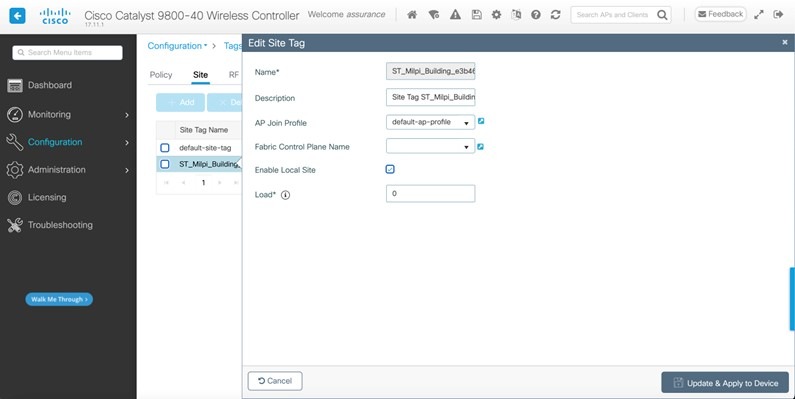
Task: Click the save configuration floppy icon
Action: pos(477,15)
